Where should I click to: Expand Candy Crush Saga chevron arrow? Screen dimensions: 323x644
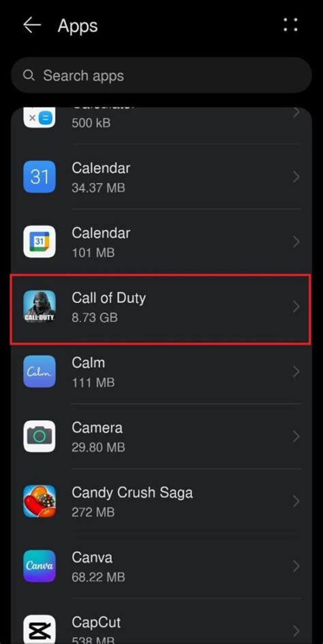(296, 501)
